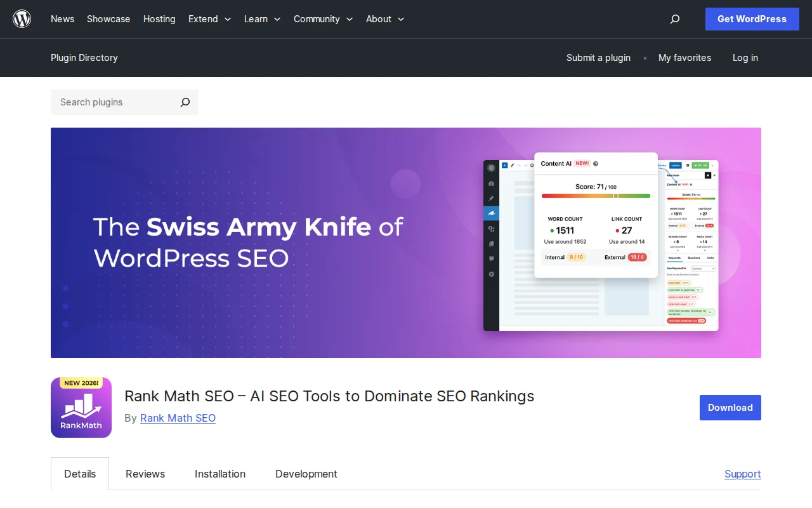
Task: Open the Submit a plugin page
Action: tap(598, 58)
